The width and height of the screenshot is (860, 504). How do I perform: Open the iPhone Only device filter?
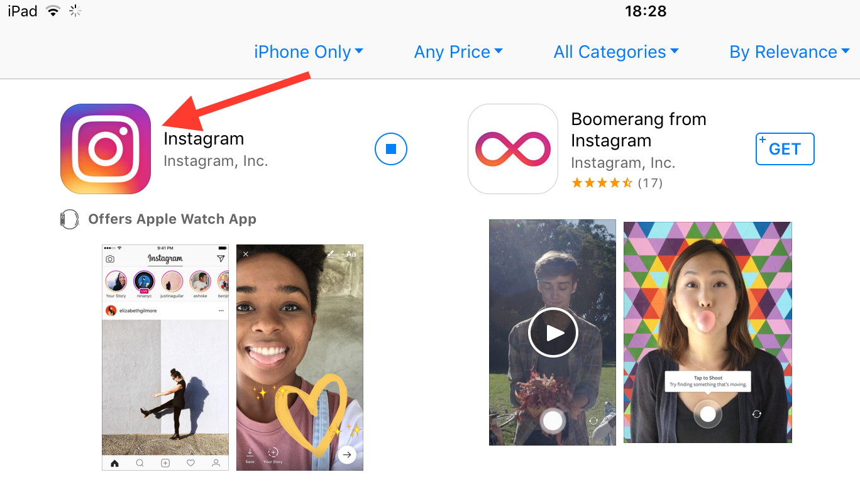[x=308, y=52]
